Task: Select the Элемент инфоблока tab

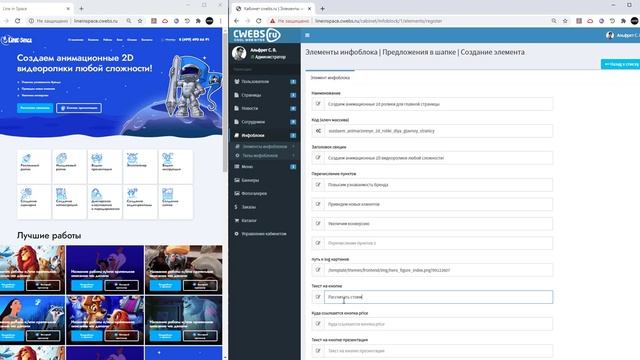Action: [x=330, y=78]
